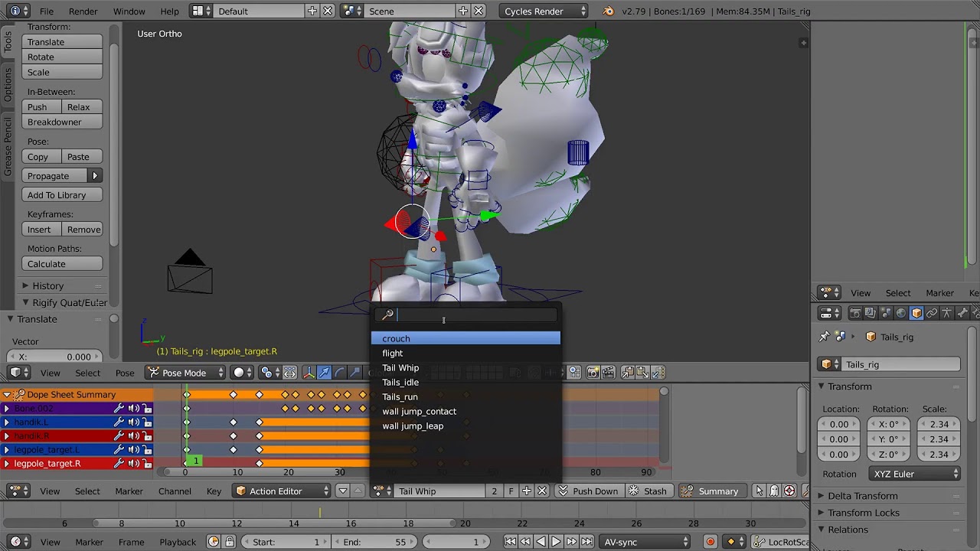
Task: Toggle modifiers wrench on legpole_target.L channel
Action: click(x=119, y=450)
